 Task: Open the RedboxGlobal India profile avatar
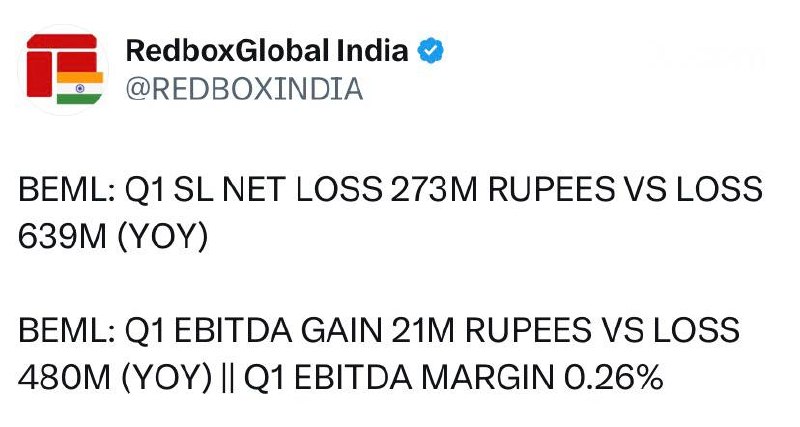coord(63,69)
